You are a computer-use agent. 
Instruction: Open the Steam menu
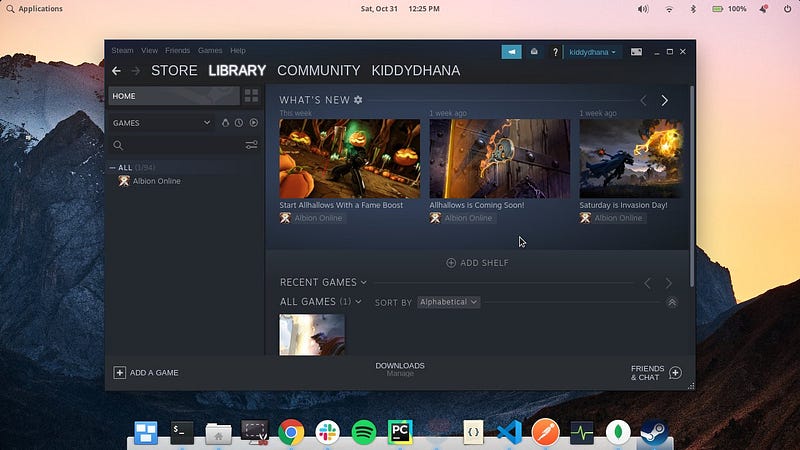(122, 51)
